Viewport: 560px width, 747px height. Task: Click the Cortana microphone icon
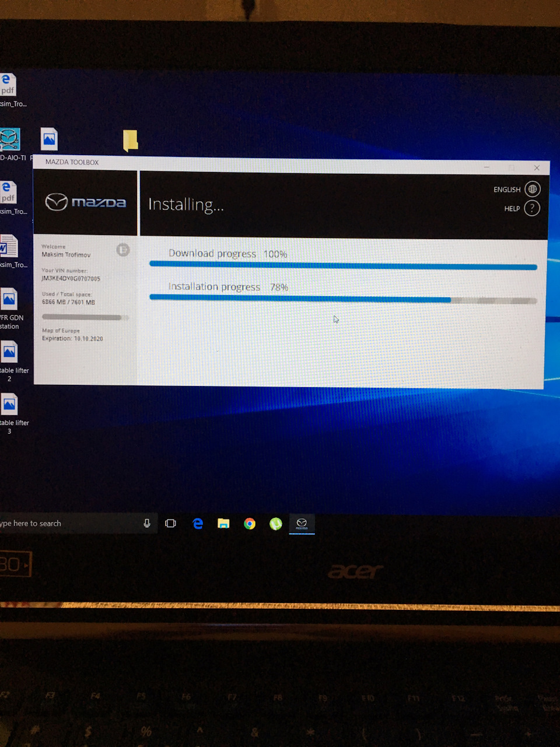coord(147,524)
